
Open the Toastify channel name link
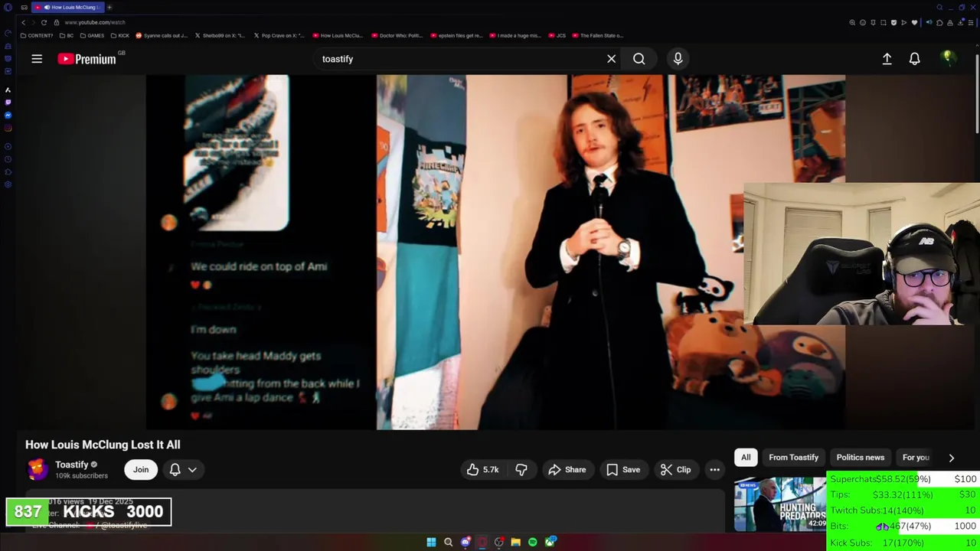click(72, 465)
